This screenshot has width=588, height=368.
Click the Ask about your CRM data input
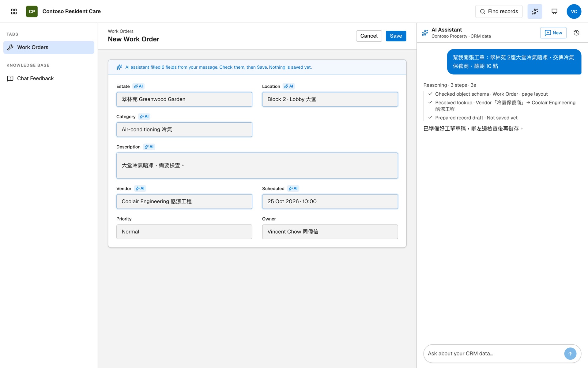tap(494, 354)
